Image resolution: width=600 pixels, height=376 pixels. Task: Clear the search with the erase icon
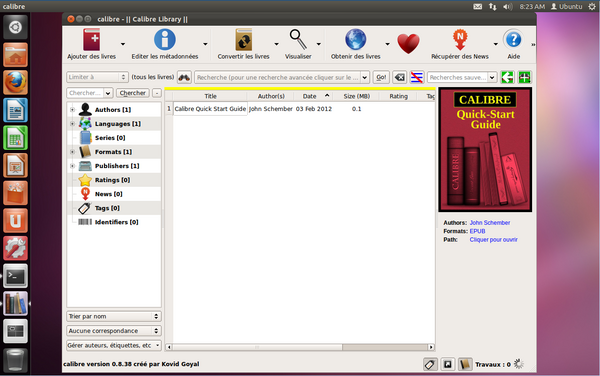[399, 77]
